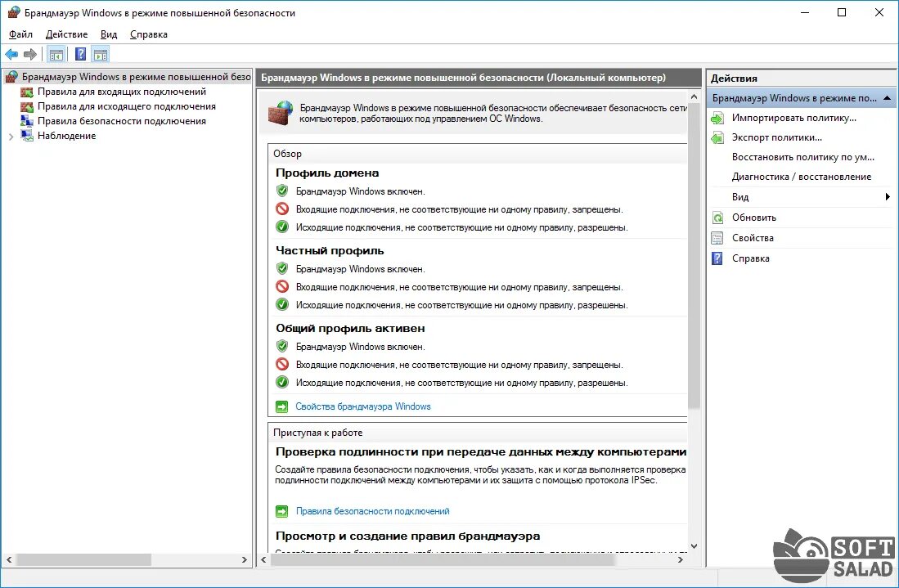Open the Действие menu
The height and width of the screenshot is (588, 899).
66,34
